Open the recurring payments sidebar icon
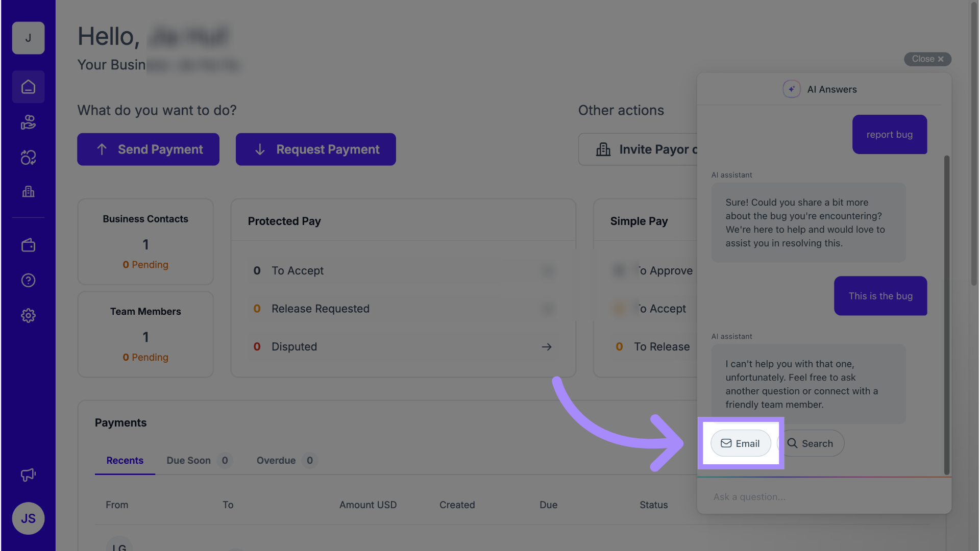This screenshot has width=980, height=551. 28,157
